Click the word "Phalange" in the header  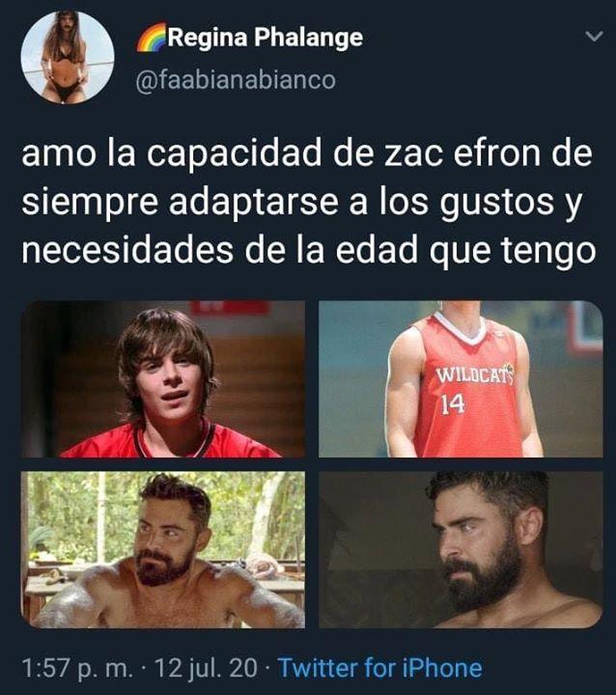(x=309, y=39)
